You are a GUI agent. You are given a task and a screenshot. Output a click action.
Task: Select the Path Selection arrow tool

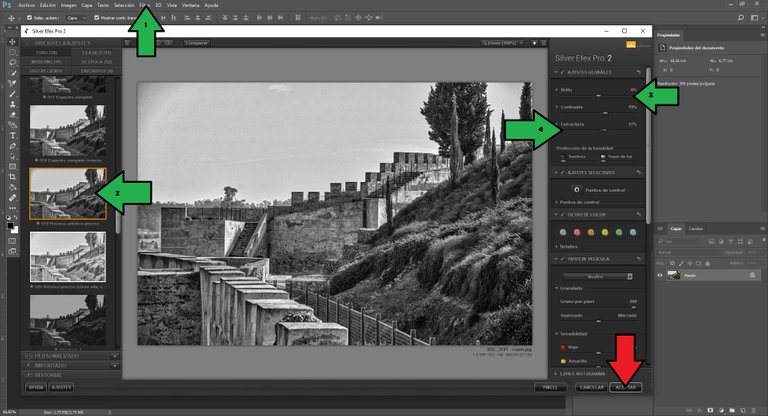12,156
